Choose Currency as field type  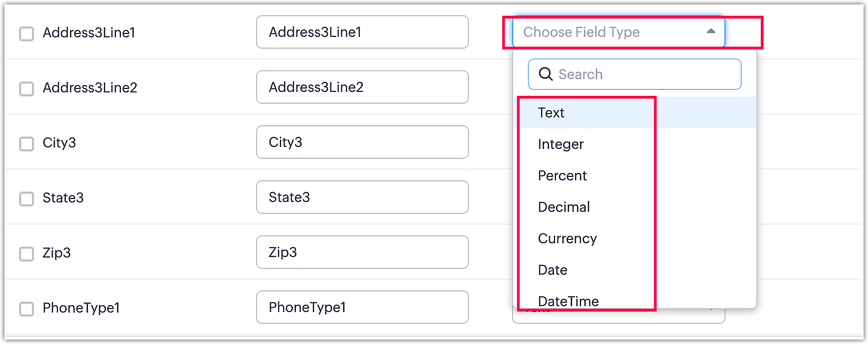click(x=567, y=238)
